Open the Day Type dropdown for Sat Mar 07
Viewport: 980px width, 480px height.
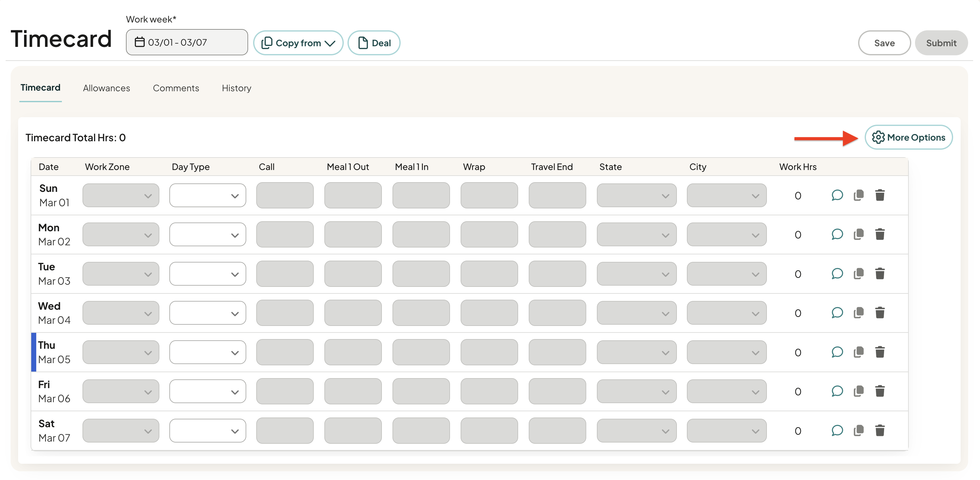[x=208, y=431]
